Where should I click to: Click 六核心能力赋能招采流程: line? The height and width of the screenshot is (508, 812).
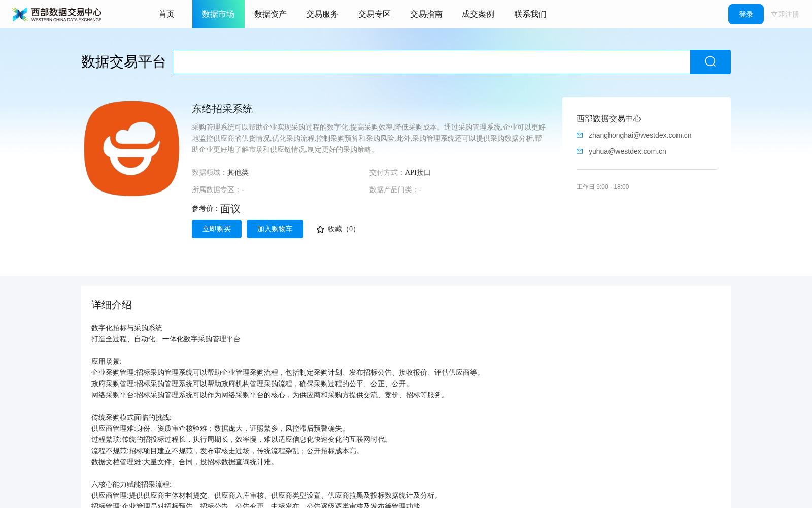pos(131,485)
